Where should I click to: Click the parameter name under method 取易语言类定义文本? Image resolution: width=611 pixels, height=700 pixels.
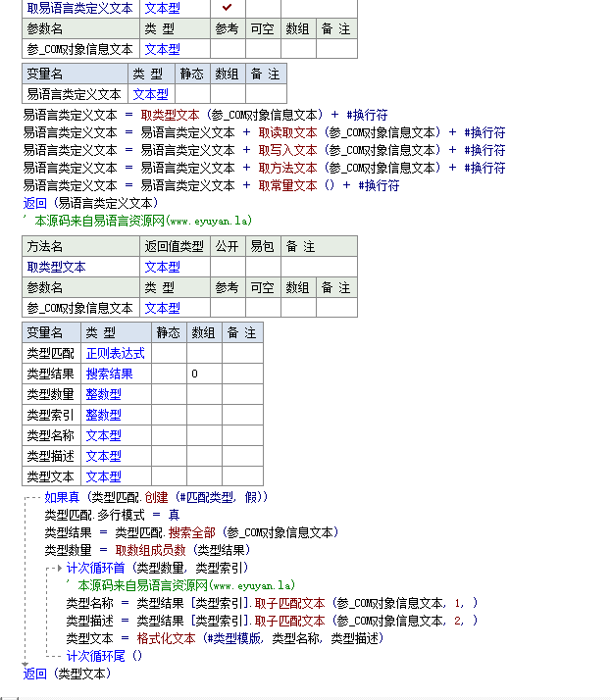pyautogui.click(x=80, y=49)
